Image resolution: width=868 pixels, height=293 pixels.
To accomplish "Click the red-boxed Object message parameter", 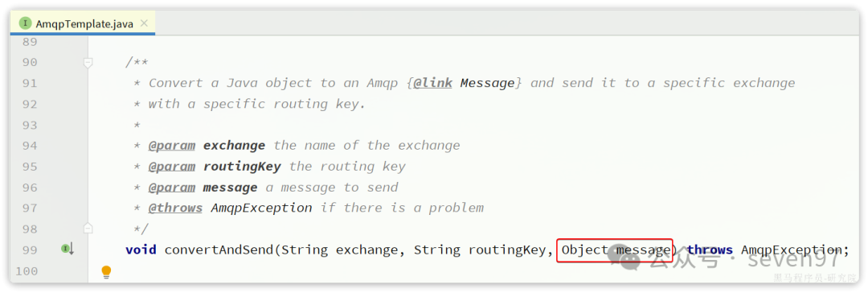I will coord(615,251).
